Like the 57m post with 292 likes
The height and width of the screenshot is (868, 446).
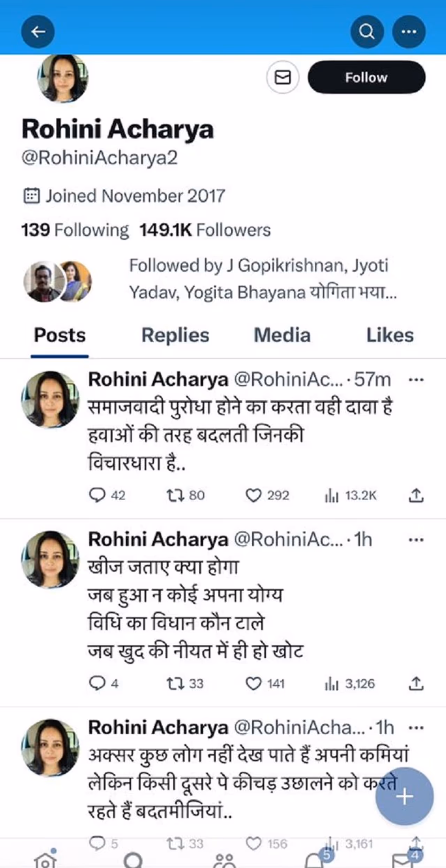click(253, 495)
